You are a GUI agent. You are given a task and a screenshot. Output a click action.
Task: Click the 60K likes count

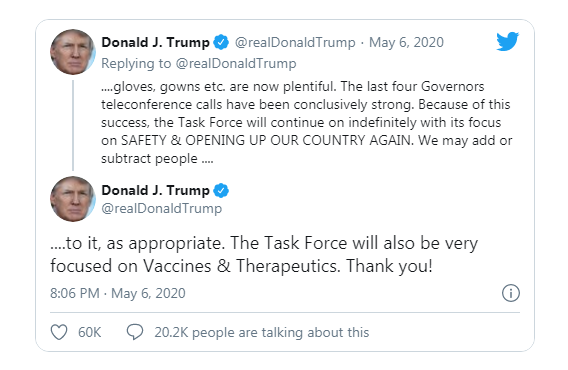point(89,332)
